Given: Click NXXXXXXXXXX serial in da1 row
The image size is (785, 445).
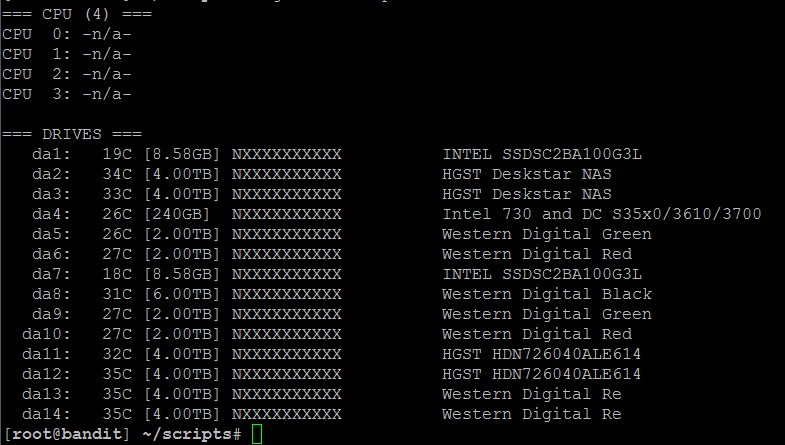Looking at the screenshot, I should tap(286, 154).
